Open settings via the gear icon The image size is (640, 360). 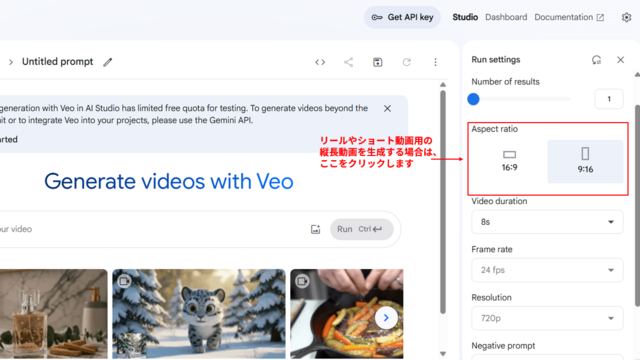[626, 17]
